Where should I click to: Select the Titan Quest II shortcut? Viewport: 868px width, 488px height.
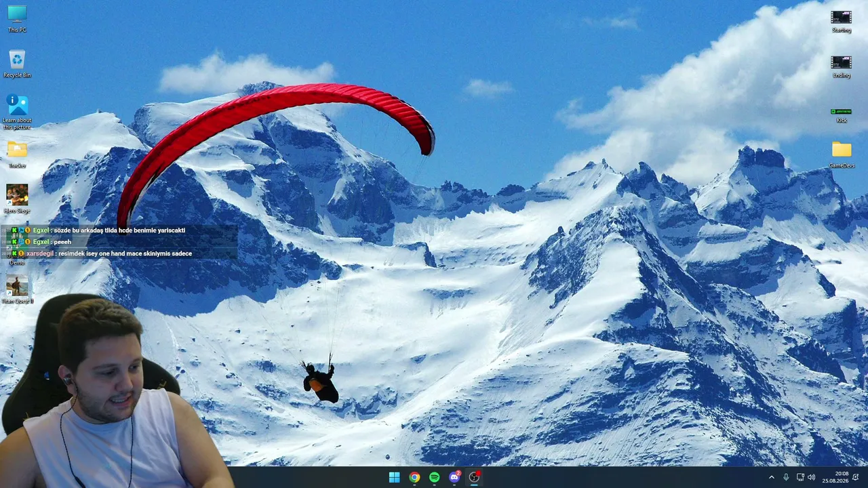17,289
